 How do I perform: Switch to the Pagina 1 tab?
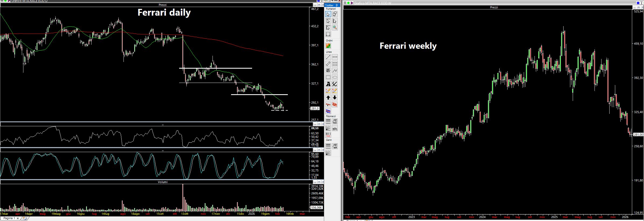point(9,218)
